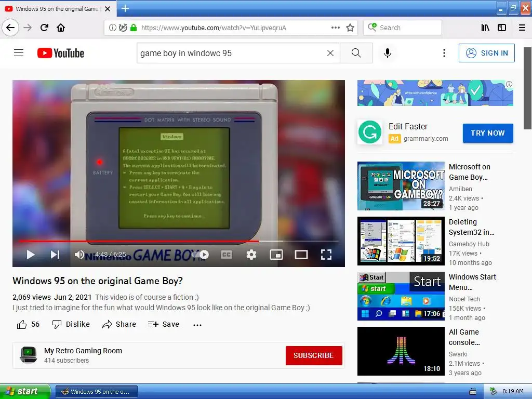Switch to theater mode
The image size is (532, 399).
[x=301, y=255]
